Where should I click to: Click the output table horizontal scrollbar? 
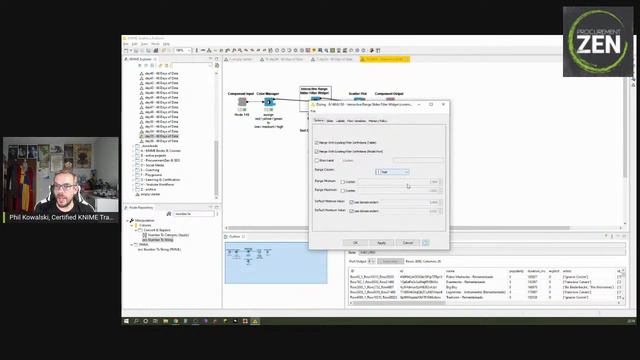[x=399, y=303]
